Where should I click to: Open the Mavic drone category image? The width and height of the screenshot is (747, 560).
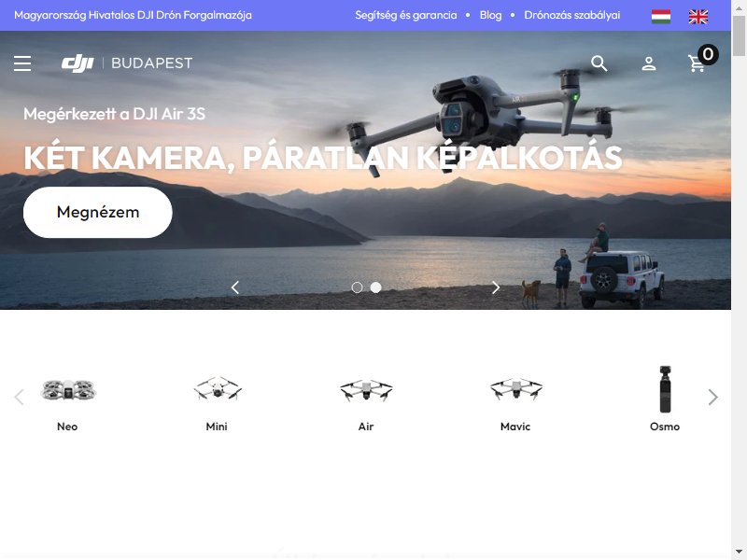point(516,389)
